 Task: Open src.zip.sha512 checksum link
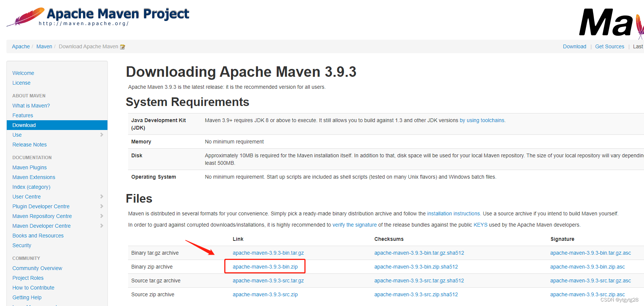click(x=416, y=294)
